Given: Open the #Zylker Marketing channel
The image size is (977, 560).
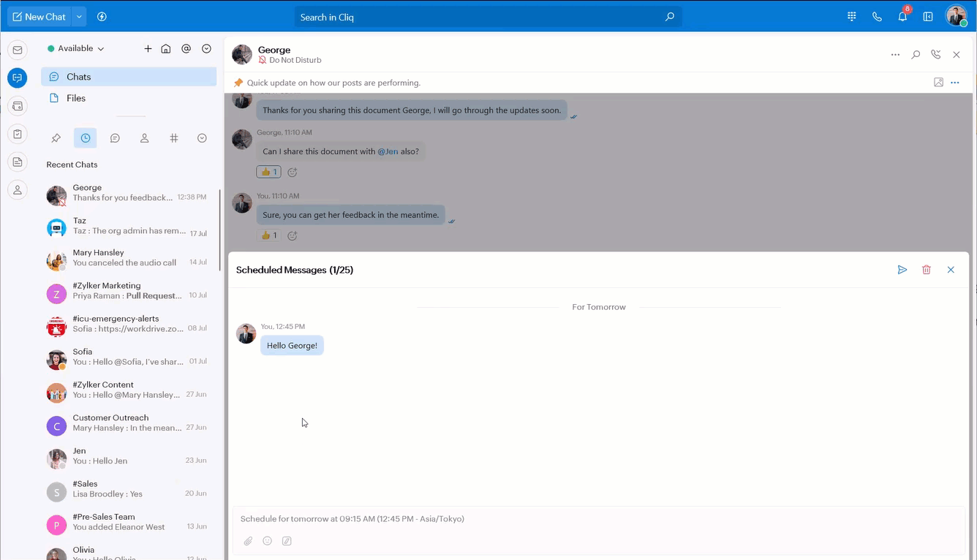Looking at the screenshot, I should click(129, 291).
